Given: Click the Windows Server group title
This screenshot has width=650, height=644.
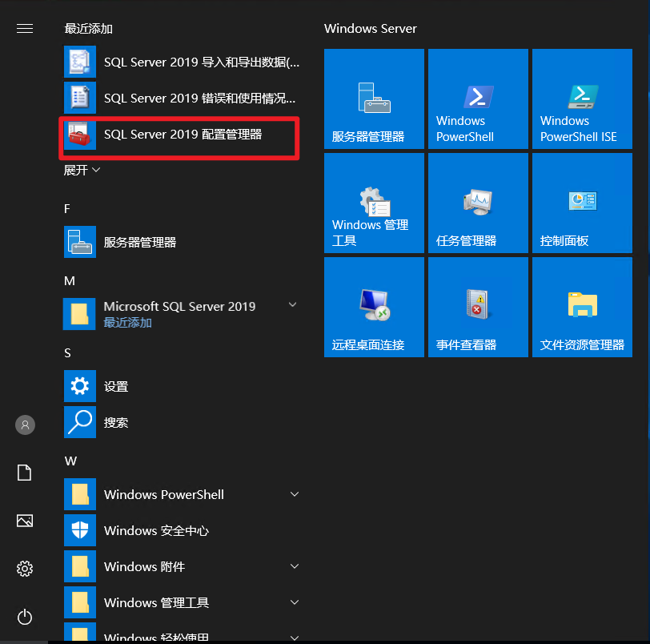Looking at the screenshot, I should click(x=370, y=29).
